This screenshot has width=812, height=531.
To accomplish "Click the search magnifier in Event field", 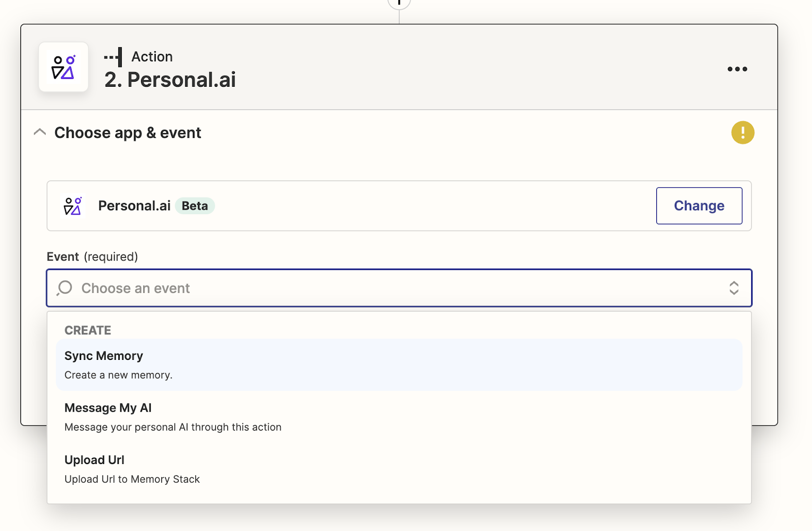I will [x=65, y=288].
